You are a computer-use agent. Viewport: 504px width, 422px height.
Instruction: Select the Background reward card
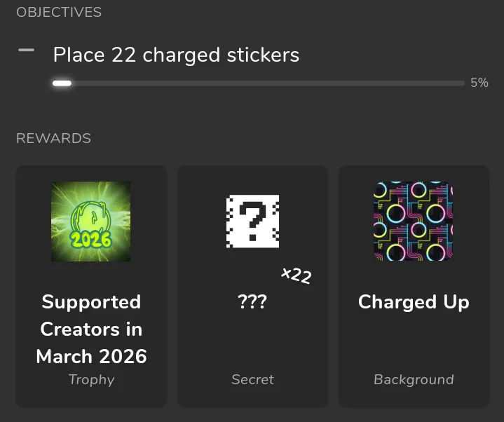click(x=414, y=343)
